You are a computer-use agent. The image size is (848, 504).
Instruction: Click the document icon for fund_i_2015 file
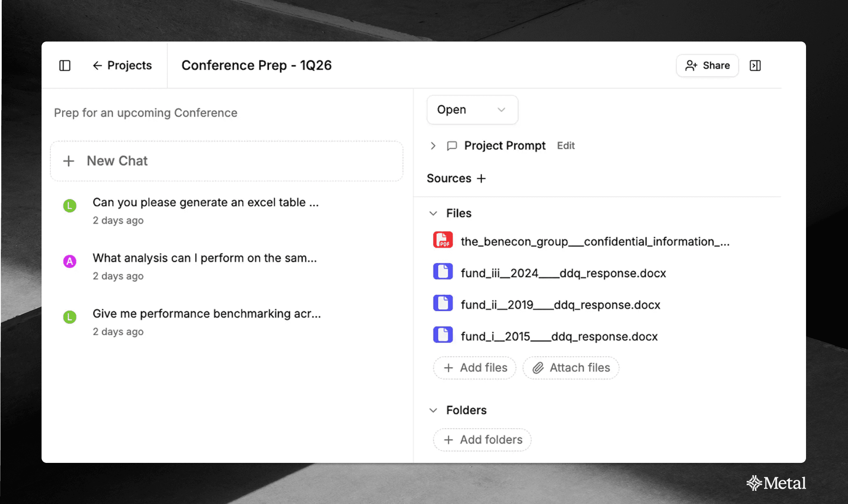point(443,335)
